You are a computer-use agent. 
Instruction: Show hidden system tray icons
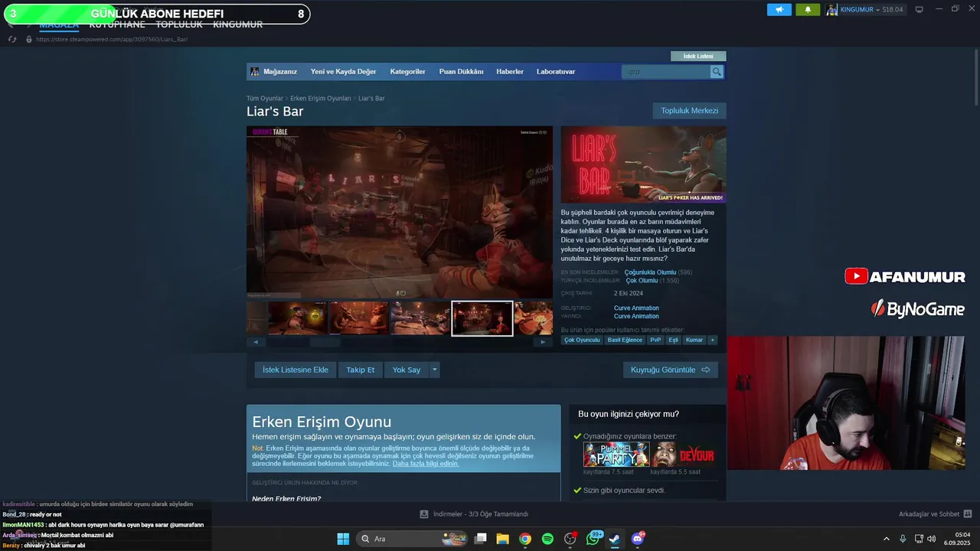coord(887,539)
